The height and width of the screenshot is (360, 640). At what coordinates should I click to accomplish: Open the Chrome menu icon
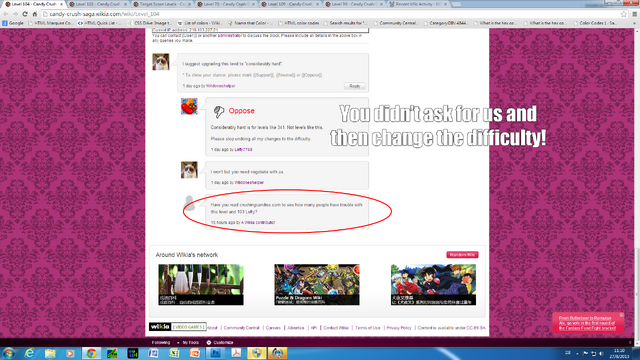click(x=635, y=14)
